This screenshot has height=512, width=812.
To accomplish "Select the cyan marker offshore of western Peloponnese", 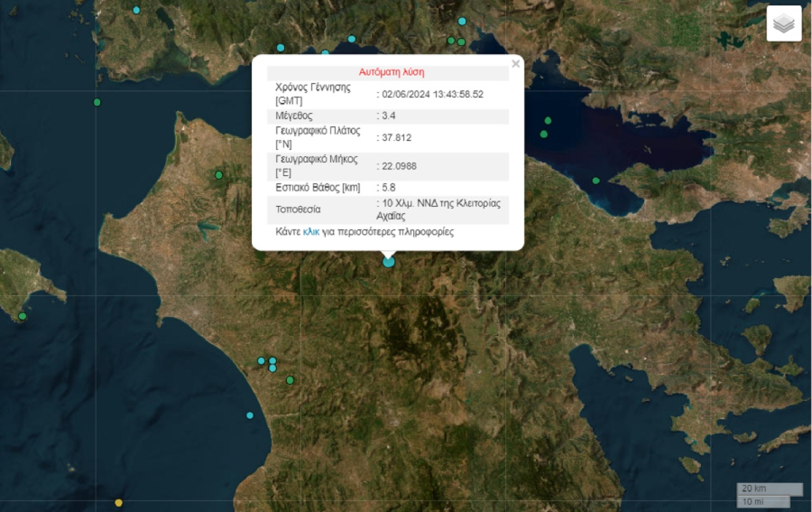I will 250,415.
